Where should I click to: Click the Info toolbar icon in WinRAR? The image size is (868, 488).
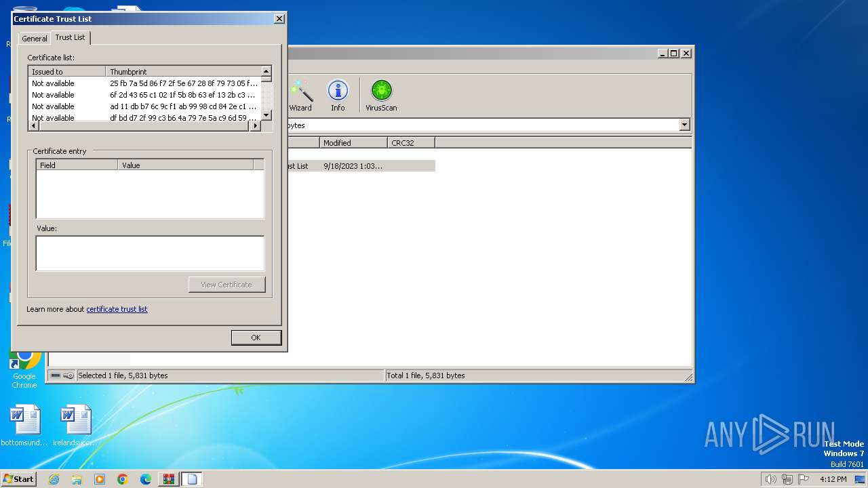pos(338,96)
